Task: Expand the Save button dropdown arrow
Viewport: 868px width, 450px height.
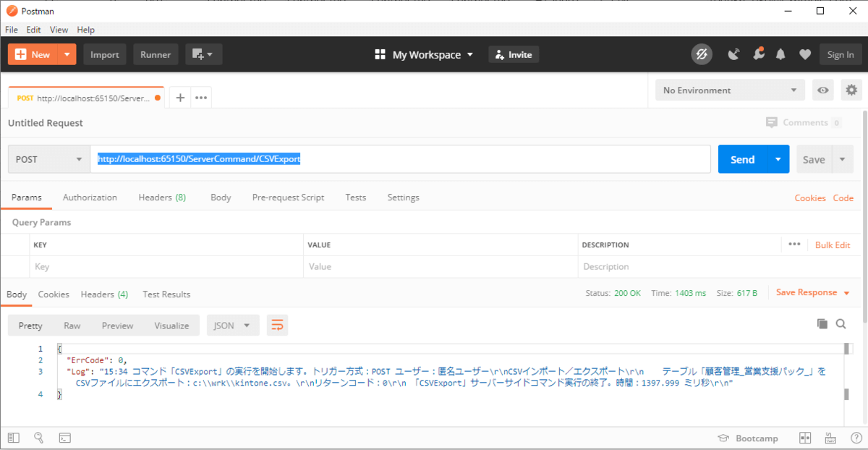Action: [x=843, y=159]
